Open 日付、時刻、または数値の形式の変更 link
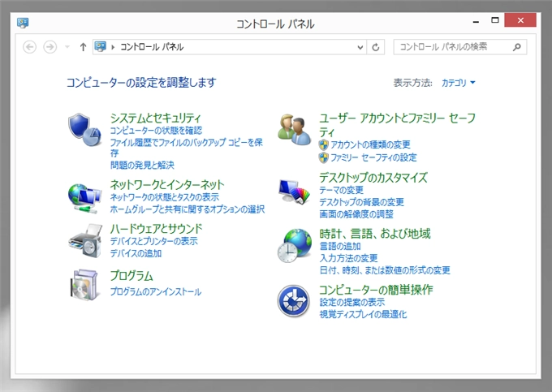 tap(385, 270)
